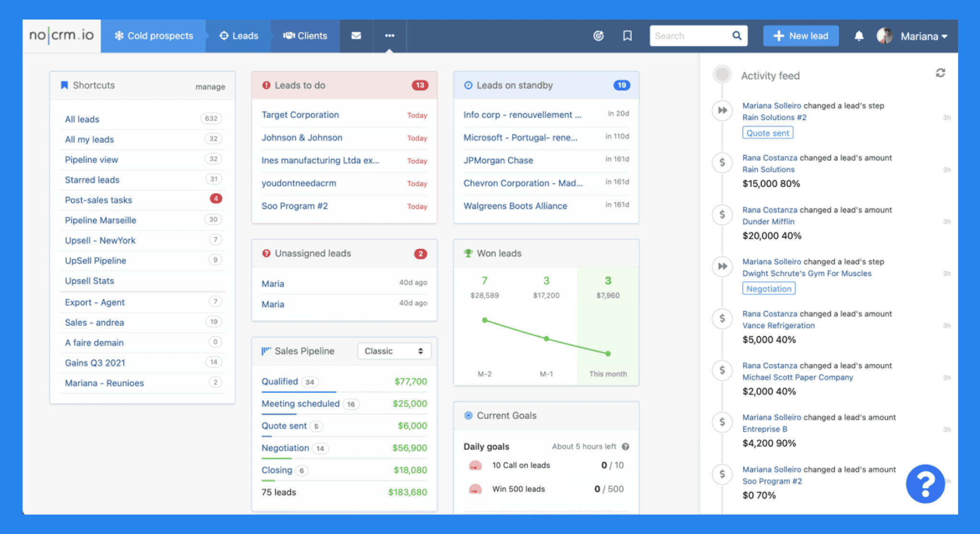The image size is (980, 534).
Task: Click the Current Goals target icon
Action: 468,415
